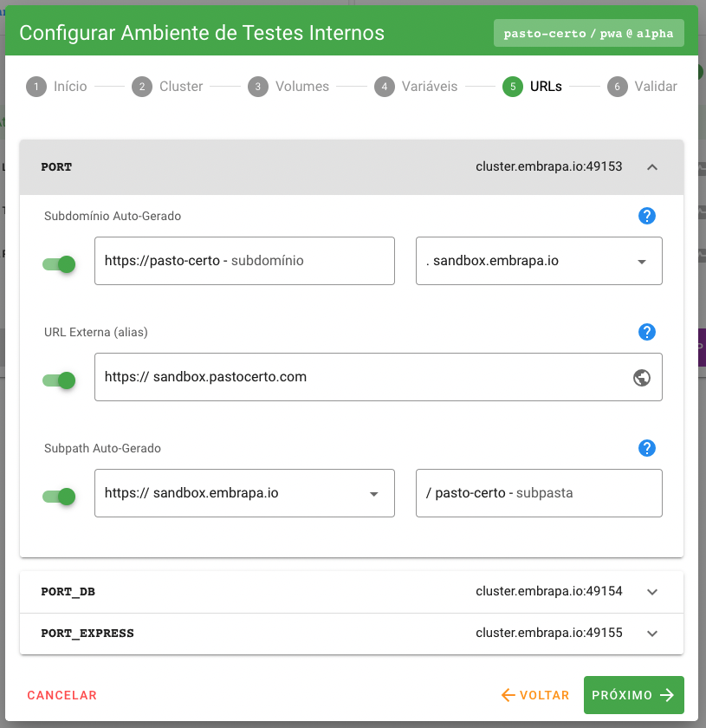Click the cluster.embrapa.io:49155 address text
The height and width of the screenshot is (728, 706).
pyautogui.click(x=548, y=633)
